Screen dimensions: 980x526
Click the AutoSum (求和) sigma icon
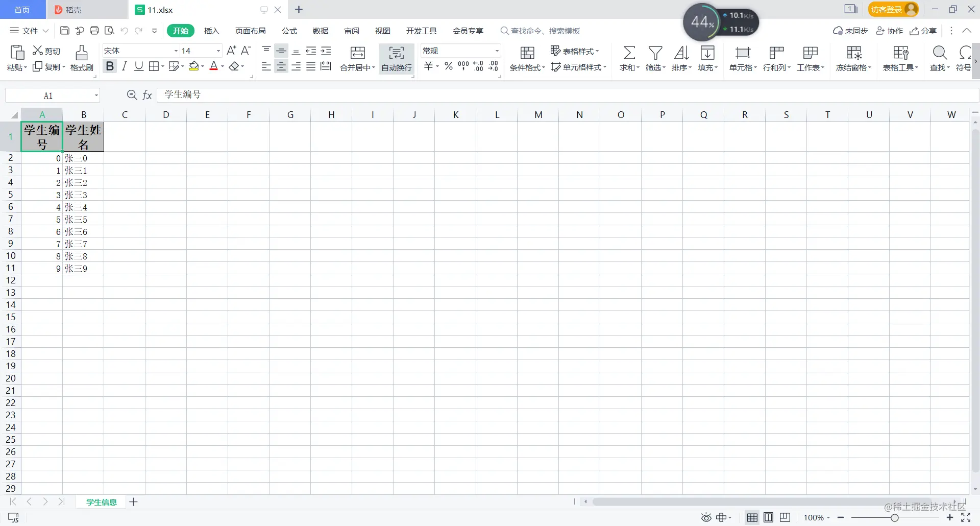point(629,53)
